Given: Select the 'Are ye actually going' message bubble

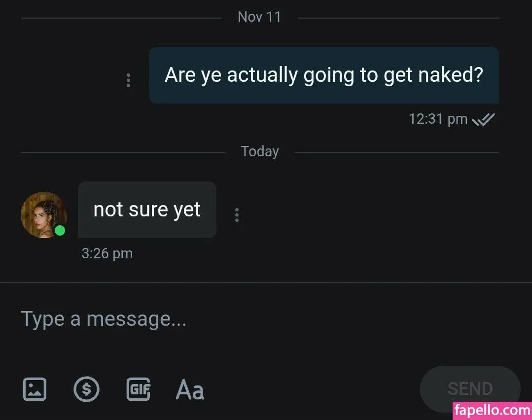Looking at the screenshot, I should 324,75.
